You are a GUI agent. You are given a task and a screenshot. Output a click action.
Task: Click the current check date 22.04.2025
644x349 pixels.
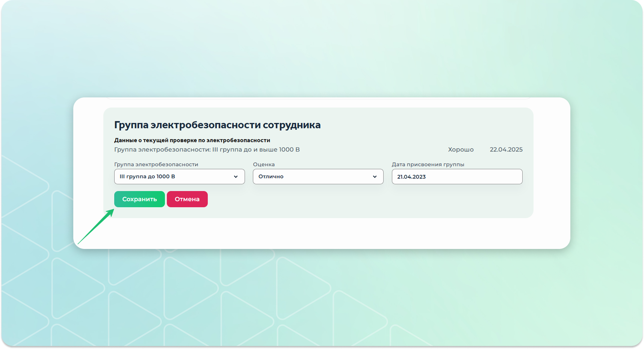pyautogui.click(x=506, y=150)
